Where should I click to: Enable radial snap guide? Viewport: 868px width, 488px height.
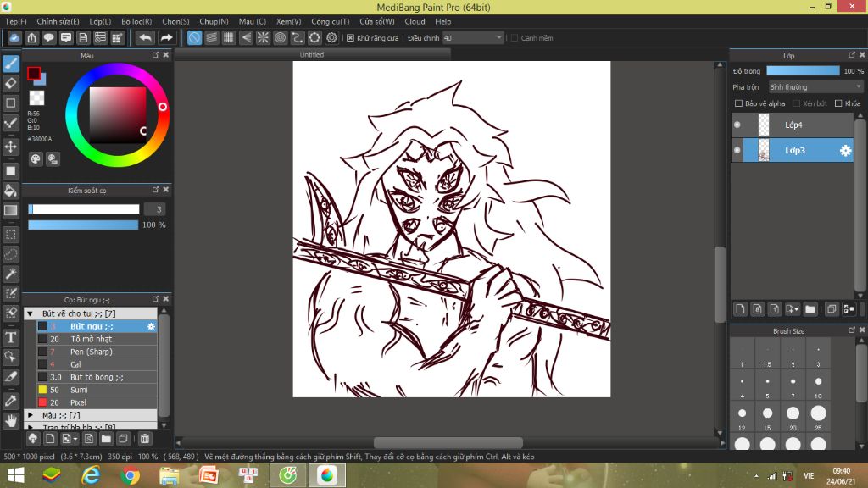[x=263, y=37]
